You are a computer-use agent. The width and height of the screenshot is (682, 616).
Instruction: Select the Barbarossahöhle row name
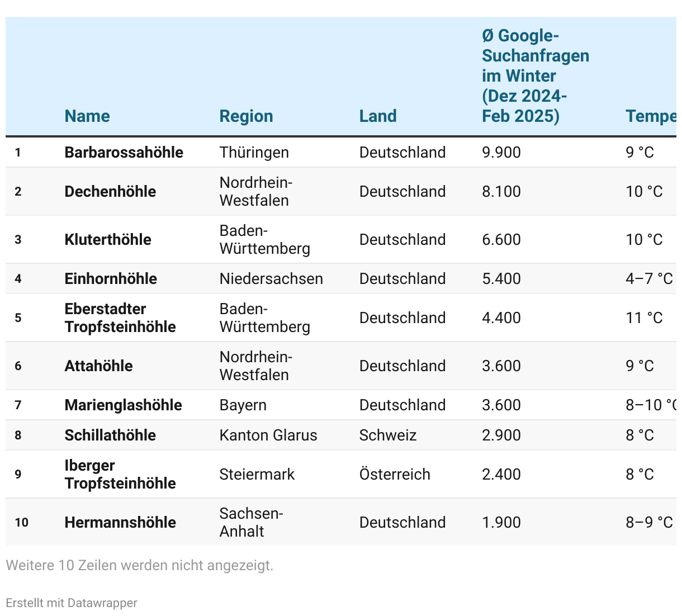tap(124, 152)
